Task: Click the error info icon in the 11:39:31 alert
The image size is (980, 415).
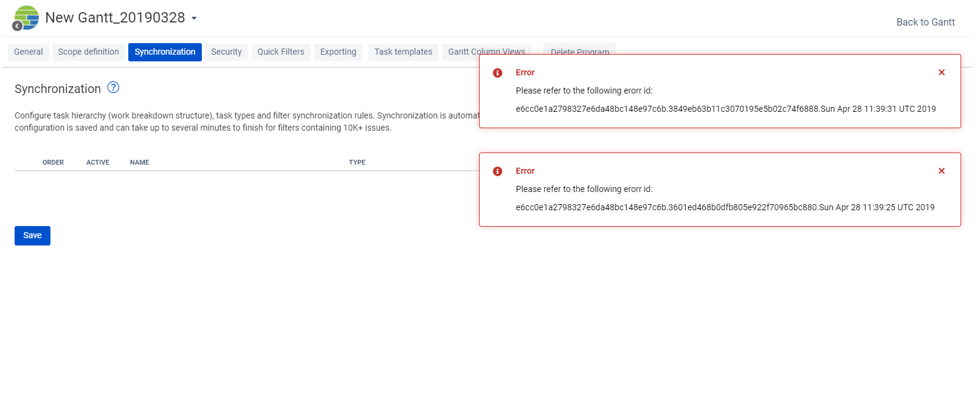Action: [x=497, y=73]
